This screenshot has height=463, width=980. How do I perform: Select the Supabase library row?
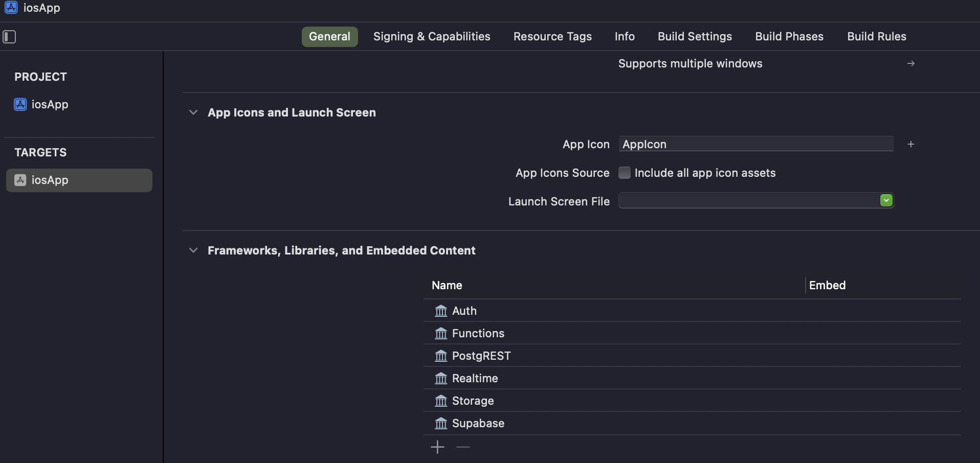point(692,423)
